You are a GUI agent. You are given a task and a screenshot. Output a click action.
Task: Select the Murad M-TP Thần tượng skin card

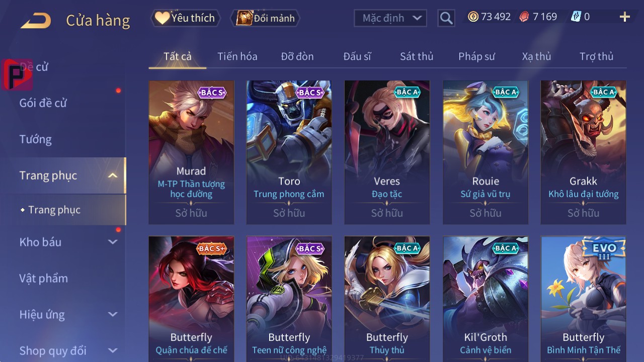(x=191, y=152)
